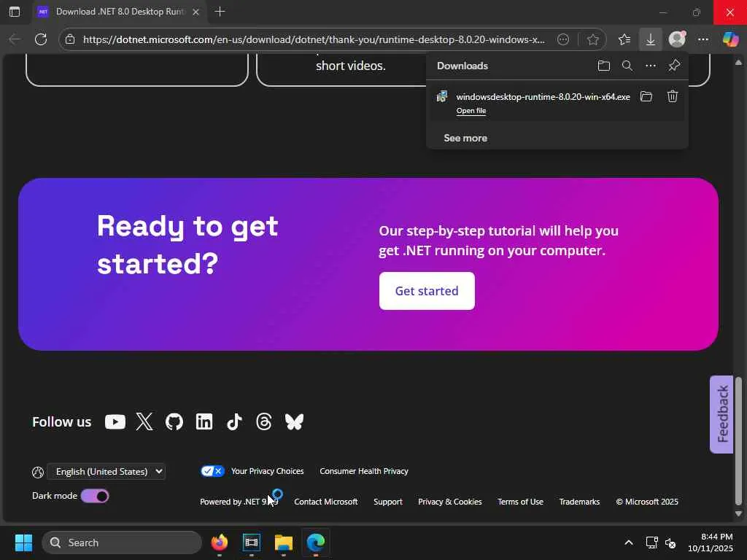Open Windows Start menu
The width and height of the screenshot is (747, 560).
point(23,542)
